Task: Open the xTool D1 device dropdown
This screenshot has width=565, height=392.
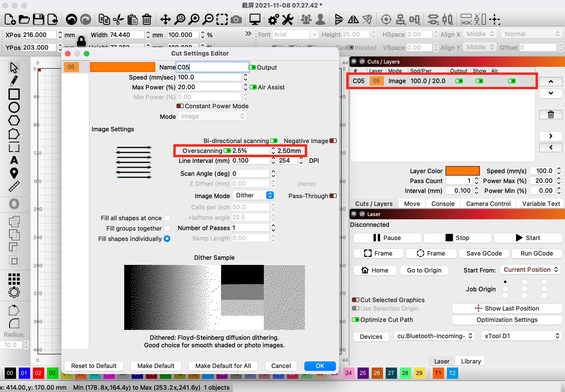Action: (521, 336)
